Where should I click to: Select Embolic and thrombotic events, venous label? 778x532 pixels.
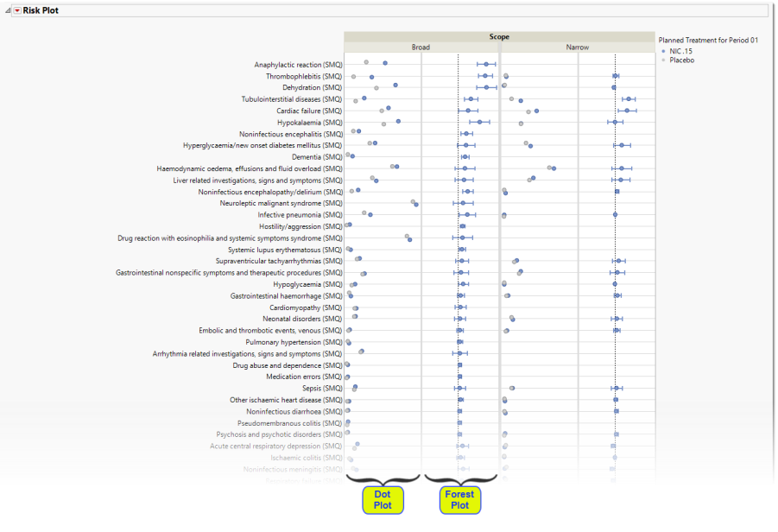click(270, 331)
